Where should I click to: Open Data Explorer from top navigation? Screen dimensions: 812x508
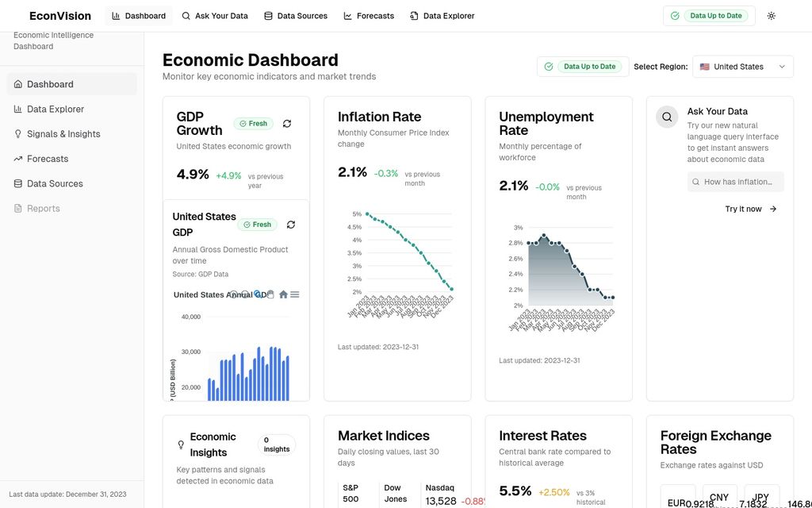pyautogui.click(x=442, y=16)
